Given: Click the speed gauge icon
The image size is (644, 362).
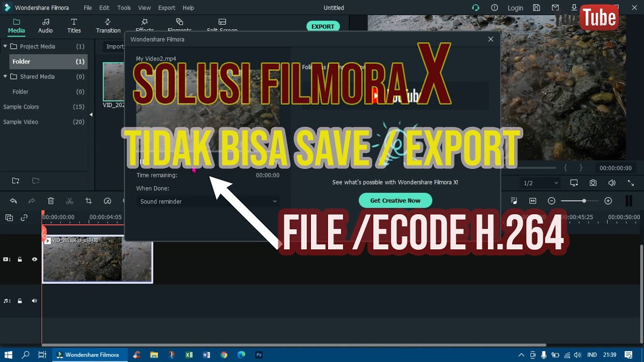Looking at the screenshot, I should point(107,201).
